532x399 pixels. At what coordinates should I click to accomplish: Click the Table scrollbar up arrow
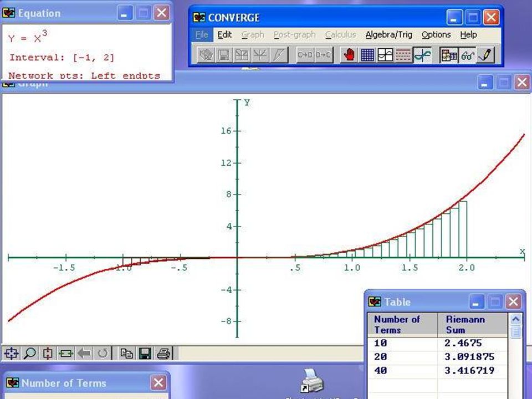coord(516,319)
